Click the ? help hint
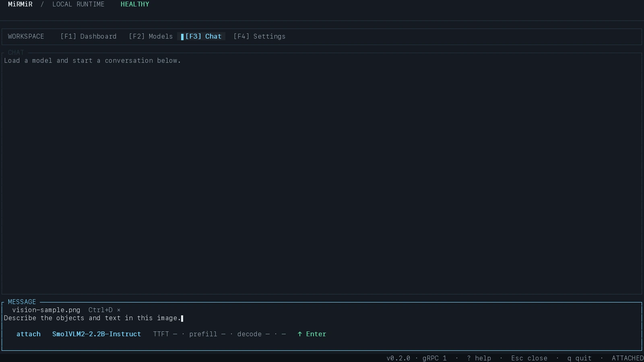Screen dimensions: 644x362 coord(479,358)
